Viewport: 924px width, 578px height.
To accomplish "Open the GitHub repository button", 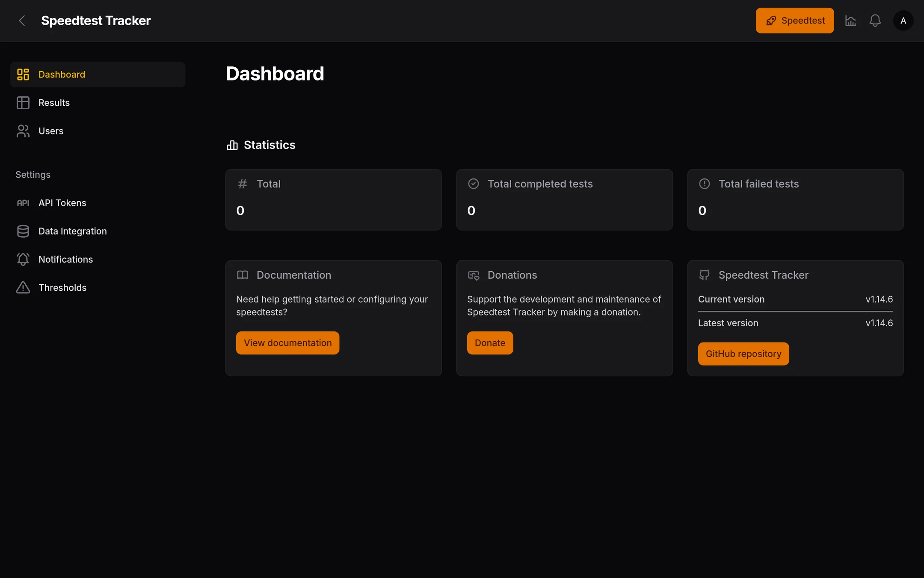I will pos(743,354).
